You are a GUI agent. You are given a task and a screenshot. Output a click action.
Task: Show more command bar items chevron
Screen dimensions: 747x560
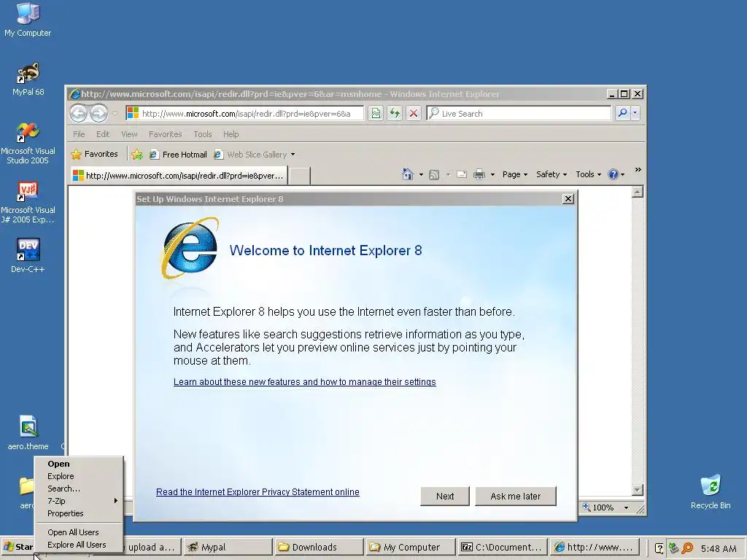point(638,169)
